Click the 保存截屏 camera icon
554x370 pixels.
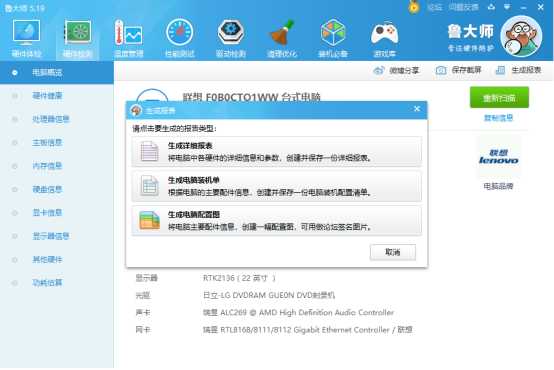click(441, 70)
